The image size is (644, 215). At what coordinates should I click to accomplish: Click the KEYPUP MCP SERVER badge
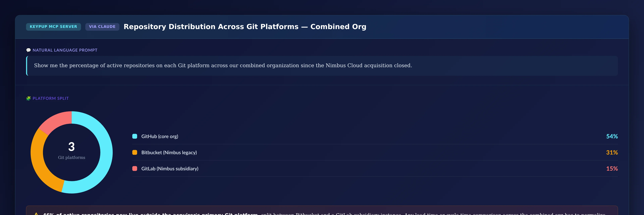[53, 27]
